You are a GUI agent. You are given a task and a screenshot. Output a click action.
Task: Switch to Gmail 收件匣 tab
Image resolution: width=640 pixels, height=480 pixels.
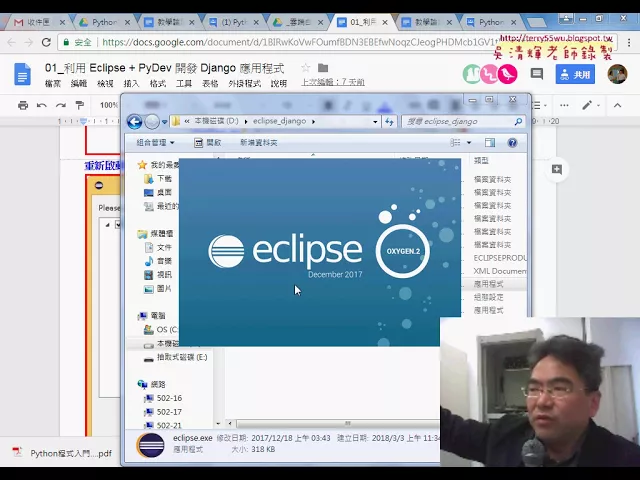37,22
